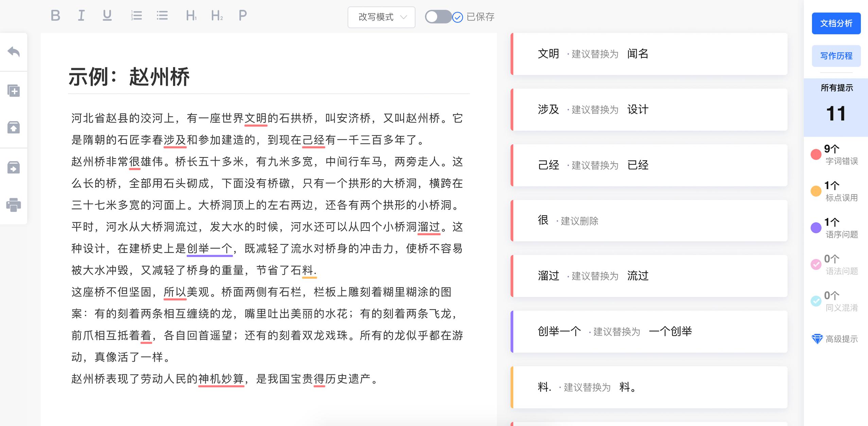
Task: Click the cyan 同义混淆 check icon
Action: (x=816, y=301)
